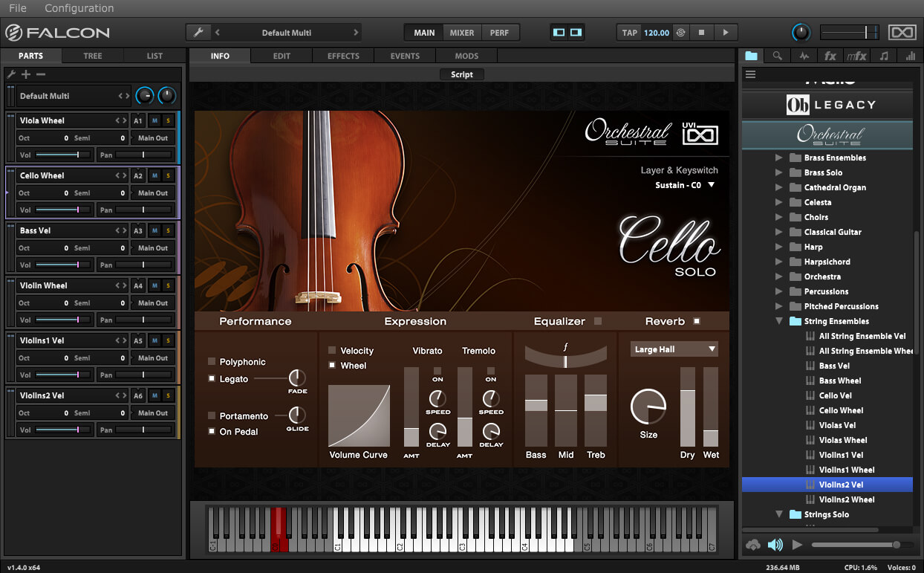This screenshot has height=573, width=924.
Task: Show the left sidebar panel toggle
Action: point(559,33)
